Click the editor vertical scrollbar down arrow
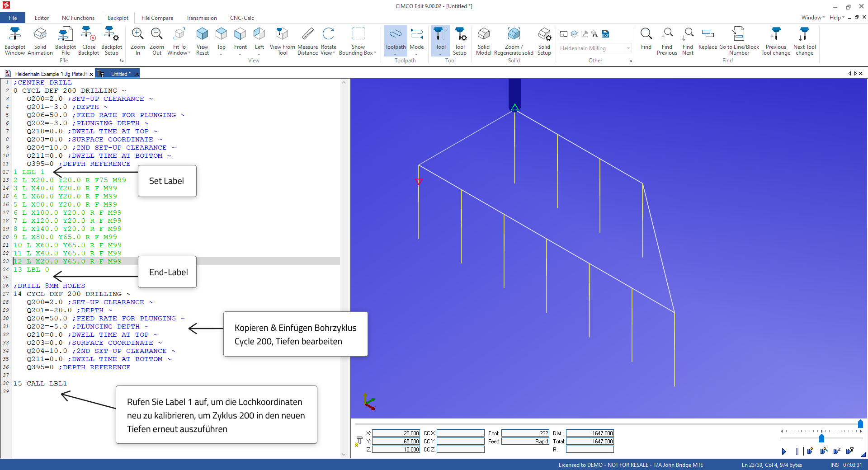Viewport: 868px width, 470px height. point(344,455)
